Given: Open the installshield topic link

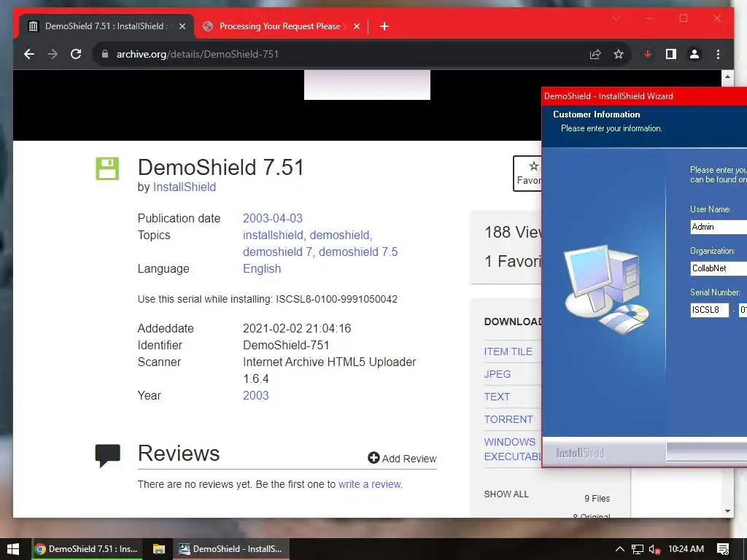Looking at the screenshot, I should (x=273, y=236).
